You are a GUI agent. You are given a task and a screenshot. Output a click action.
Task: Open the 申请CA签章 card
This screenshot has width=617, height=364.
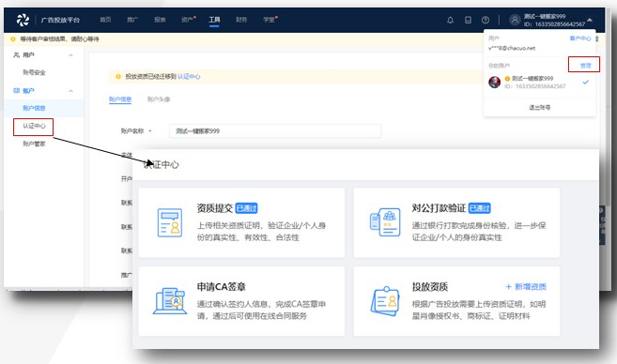click(241, 301)
